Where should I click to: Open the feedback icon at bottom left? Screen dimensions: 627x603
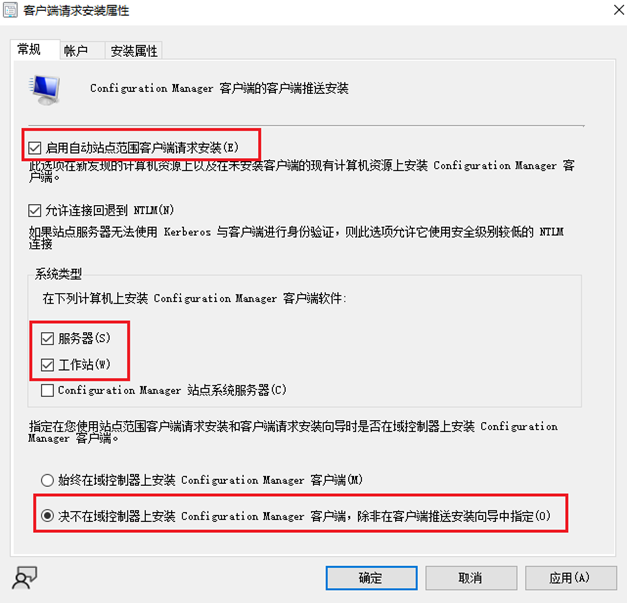coord(24,578)
